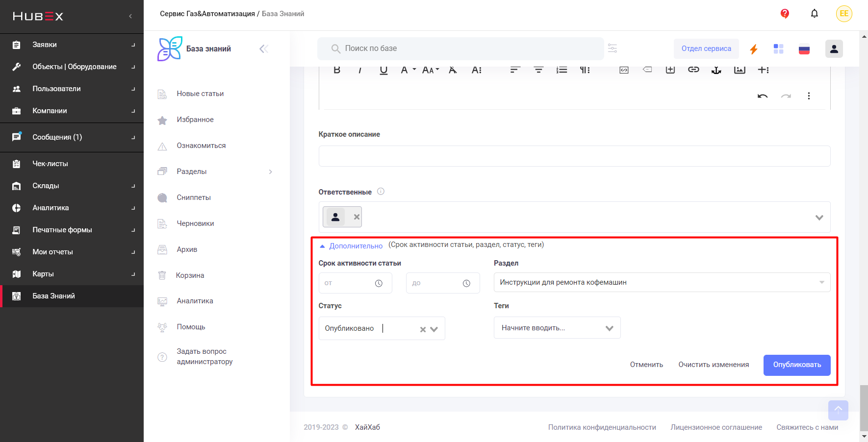Click the Ответственные info icon
The width and height of the screenshot is (868, 442).
point(381,192)
